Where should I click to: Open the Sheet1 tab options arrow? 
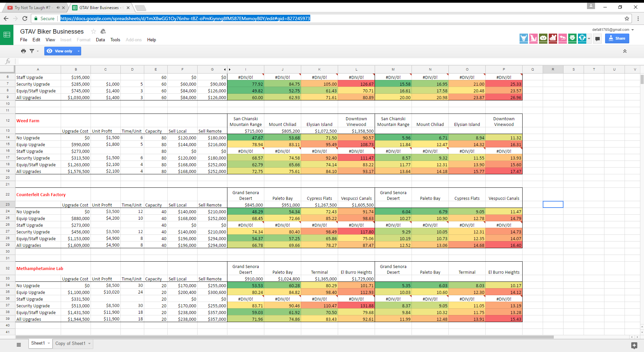click(x=49, y=343)
